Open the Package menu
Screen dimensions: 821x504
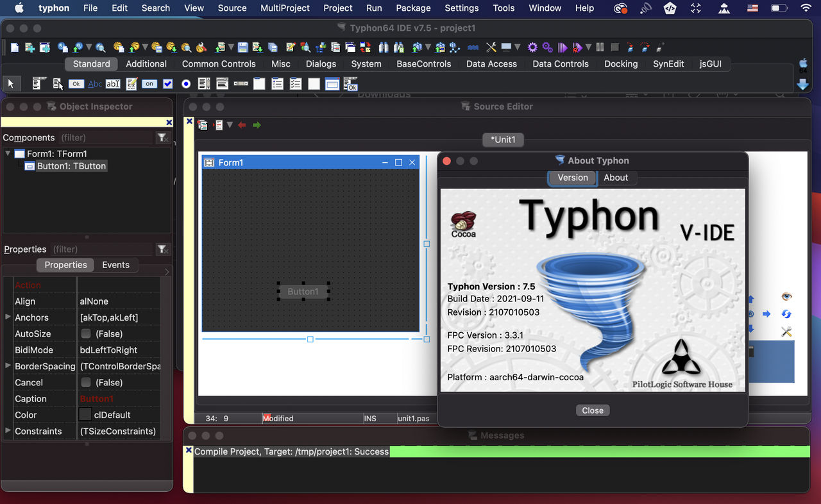[413, 8]
